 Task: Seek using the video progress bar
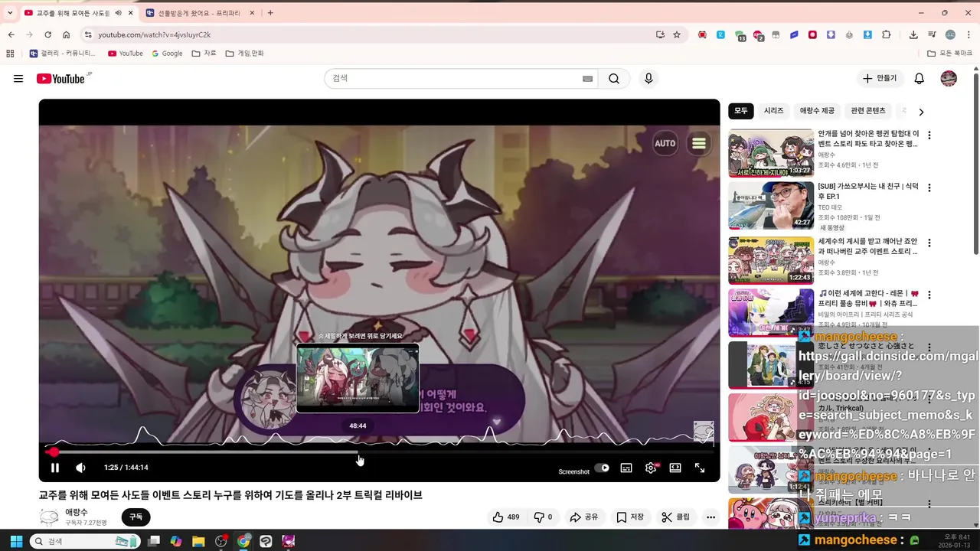tap(379, 452)
